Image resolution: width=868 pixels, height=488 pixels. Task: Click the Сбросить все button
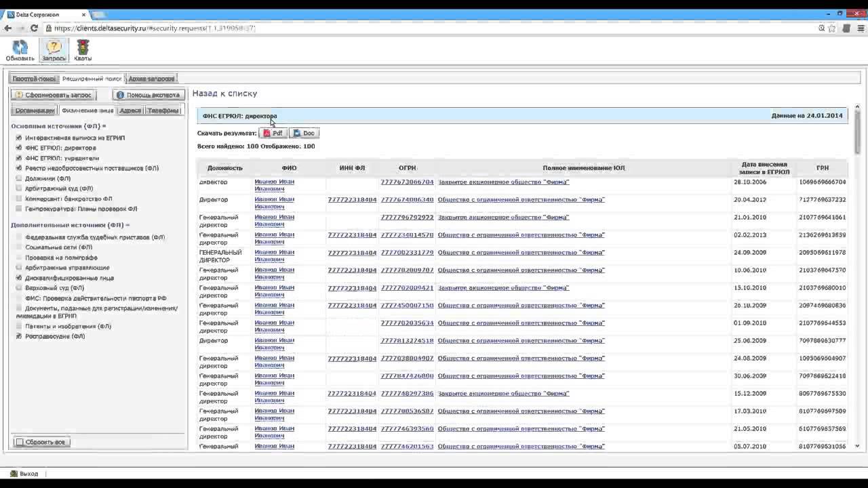(41, 442)
